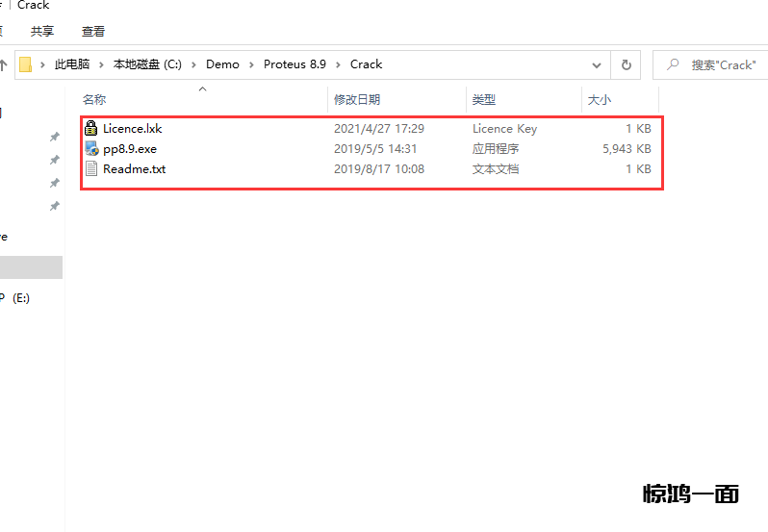Screen dimensions: 768x532
Task: Switch to the 查看 ribbon tab
Action: 93,32
